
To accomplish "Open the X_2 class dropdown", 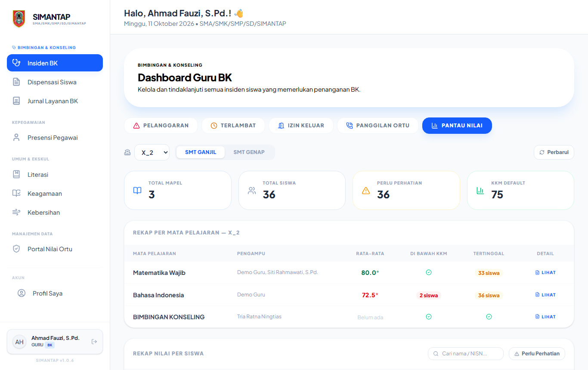I will click(152, 152).
